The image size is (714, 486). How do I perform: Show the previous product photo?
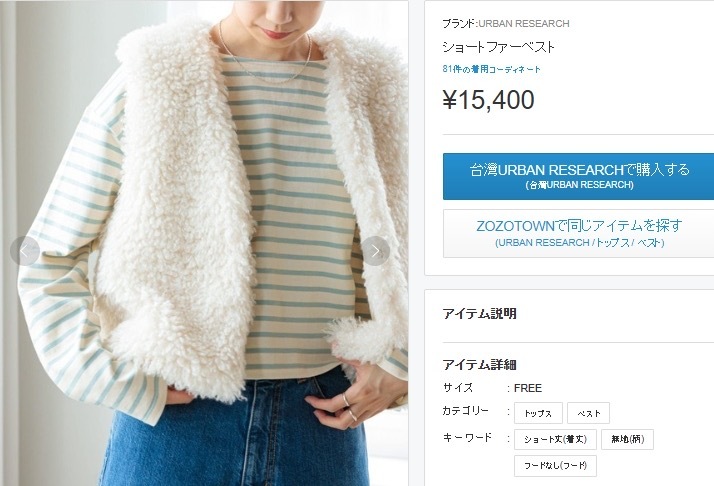pyautogui.click(x=25, y=251)
